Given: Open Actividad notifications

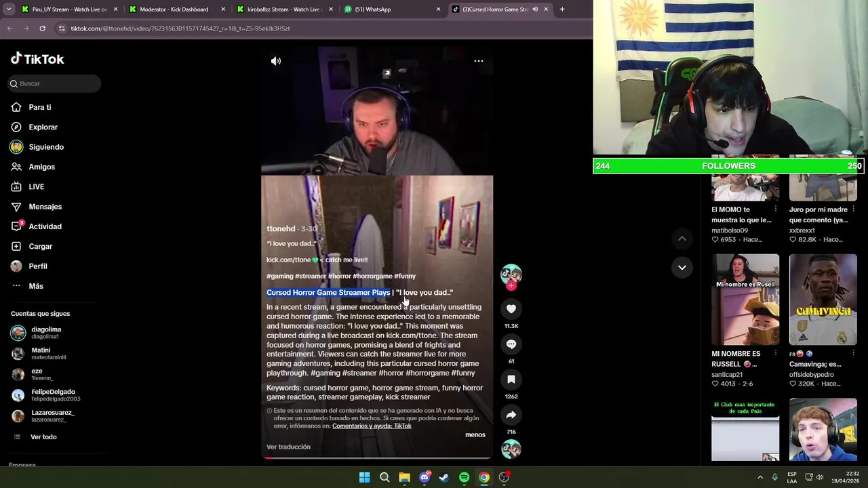Looking at the screenshot, I should click(x=45, y=226).
